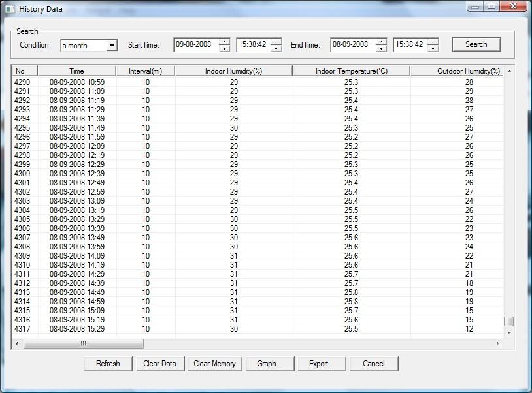Click the StartTime date field 09-08-2008
Viewport: 532px width, 393px height.
coord(196,45)
